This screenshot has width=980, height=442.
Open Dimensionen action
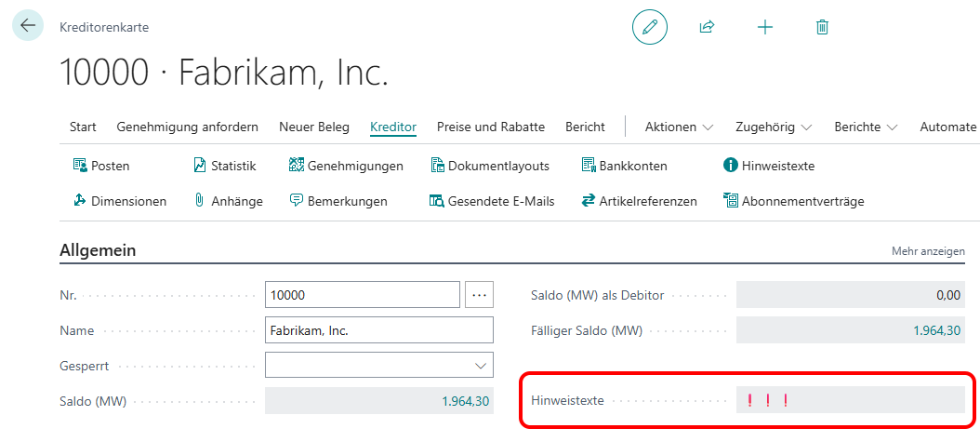coord(119,201)
